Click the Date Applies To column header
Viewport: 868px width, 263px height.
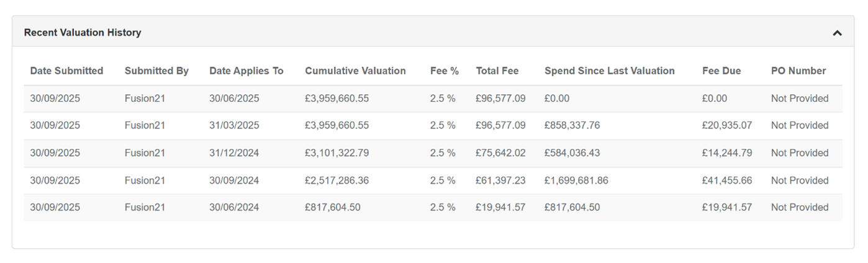coord(246,71)
